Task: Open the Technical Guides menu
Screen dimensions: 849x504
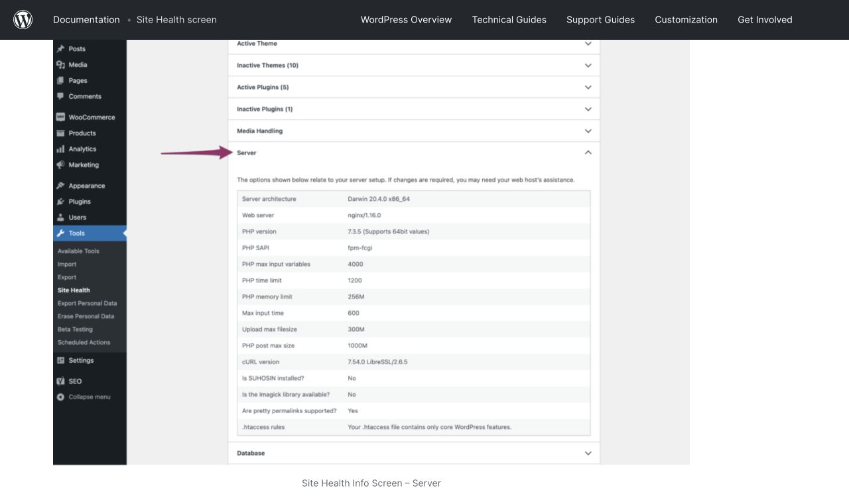Action: (x=509, y=20)
